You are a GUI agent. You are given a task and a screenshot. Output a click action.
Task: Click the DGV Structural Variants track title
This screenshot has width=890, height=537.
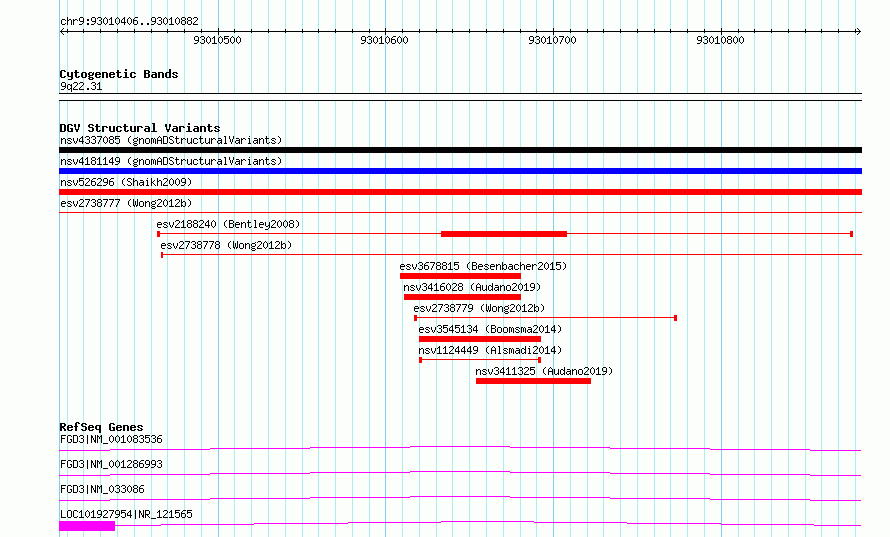tap(140, 128)
